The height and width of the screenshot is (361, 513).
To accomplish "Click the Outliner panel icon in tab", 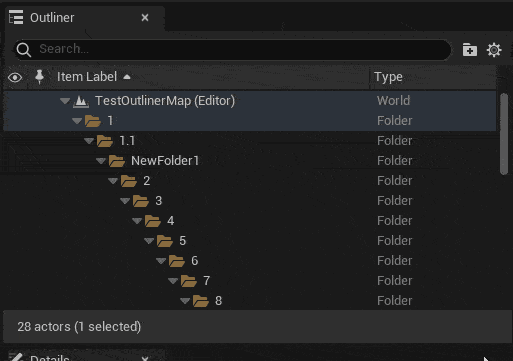I will click(x=16, y=17).
